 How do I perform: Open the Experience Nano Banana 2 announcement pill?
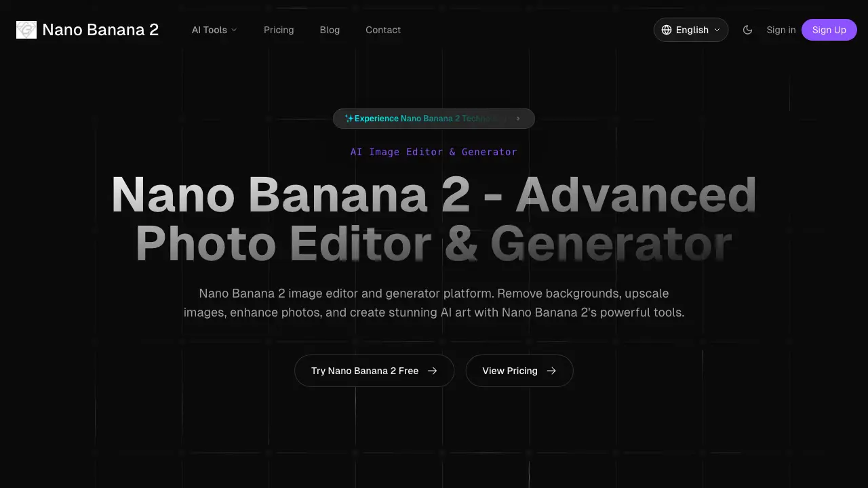point(434,119)
